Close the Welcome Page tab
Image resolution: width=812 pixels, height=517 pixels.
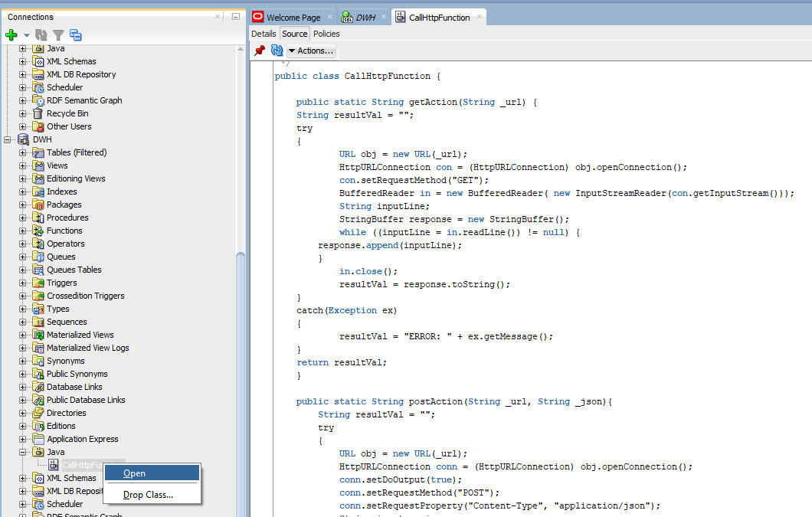click(330, 17)
